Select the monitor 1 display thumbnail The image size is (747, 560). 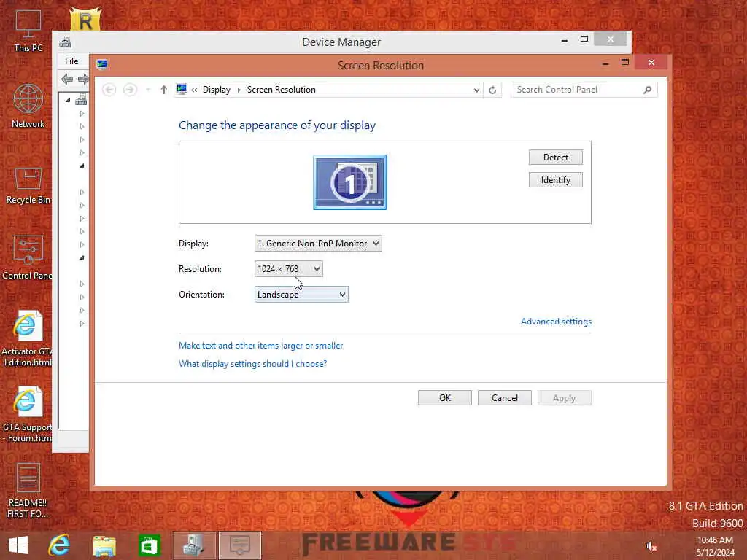coord(350,182)
